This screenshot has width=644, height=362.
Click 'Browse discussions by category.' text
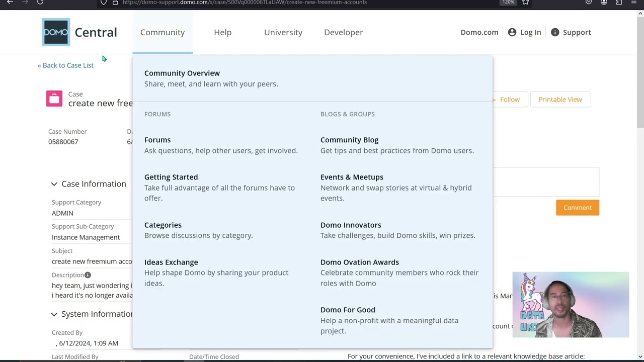199,235
